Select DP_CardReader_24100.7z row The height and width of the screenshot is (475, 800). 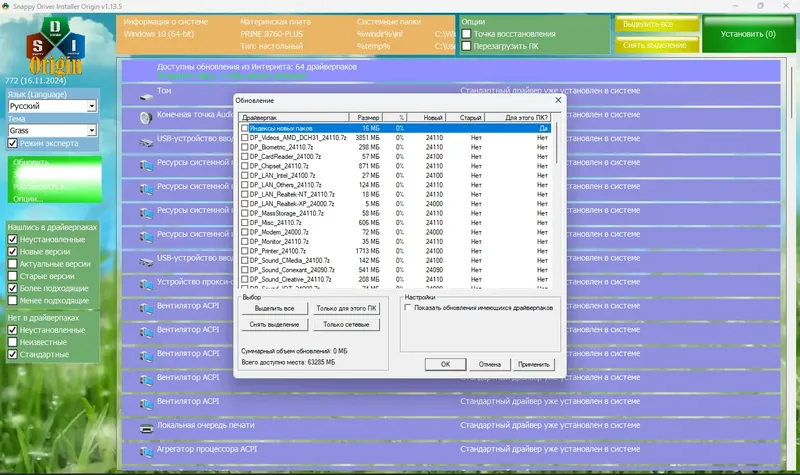click(395, 157)
